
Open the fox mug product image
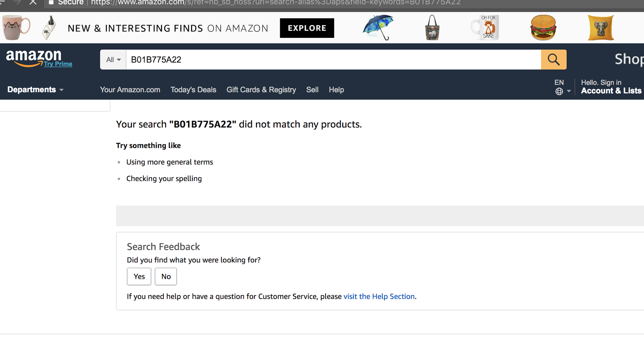coord(485,27)
